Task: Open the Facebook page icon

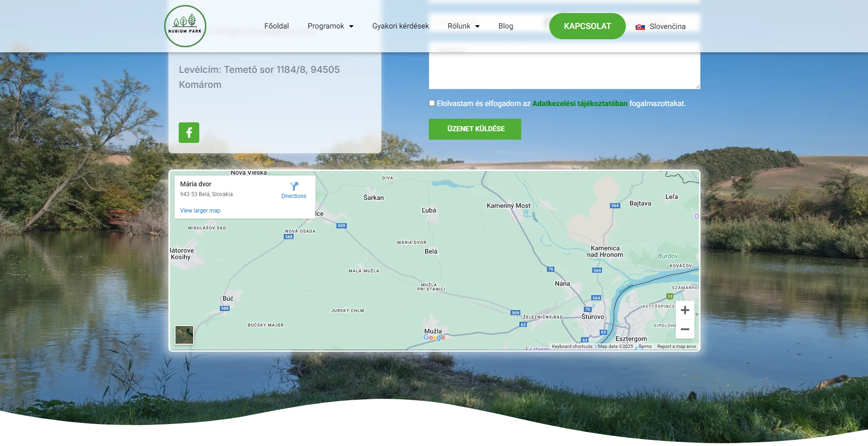Action: point(189,133)
